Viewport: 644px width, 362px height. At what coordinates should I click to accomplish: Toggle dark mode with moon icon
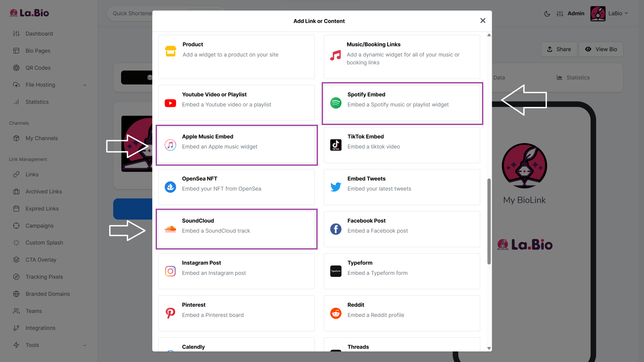click(547, 14)
